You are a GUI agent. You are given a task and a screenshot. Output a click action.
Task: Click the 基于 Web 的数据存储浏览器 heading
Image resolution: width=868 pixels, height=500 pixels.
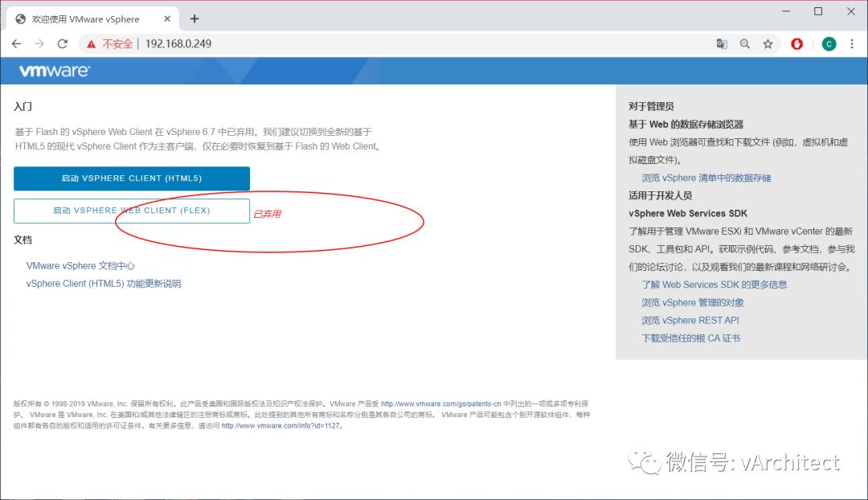[686, 124]
